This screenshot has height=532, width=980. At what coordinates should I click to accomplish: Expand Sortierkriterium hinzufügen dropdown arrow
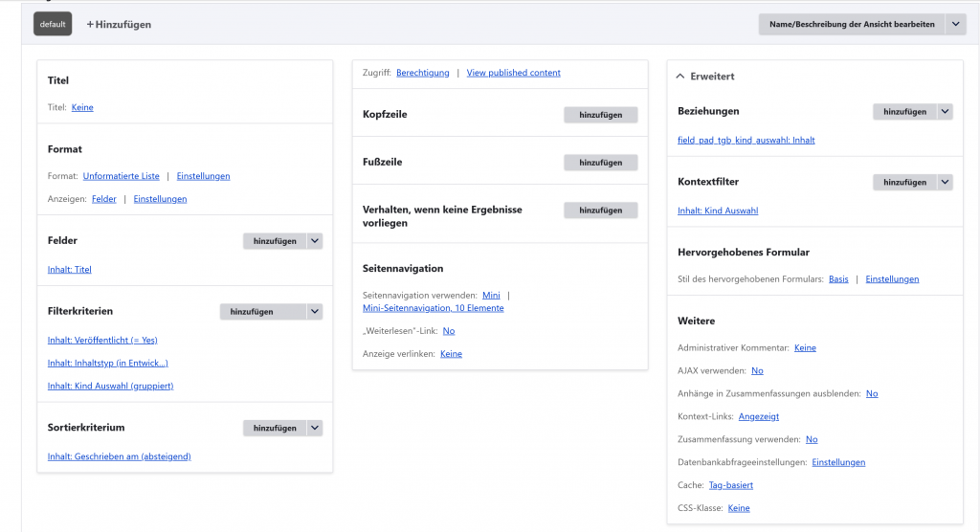[x=314, y=428]
